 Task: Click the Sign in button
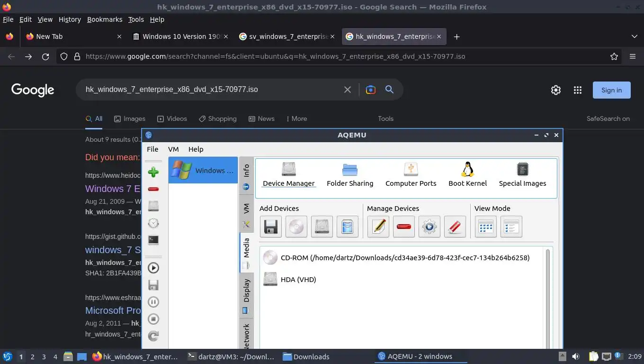click(612, 90)
